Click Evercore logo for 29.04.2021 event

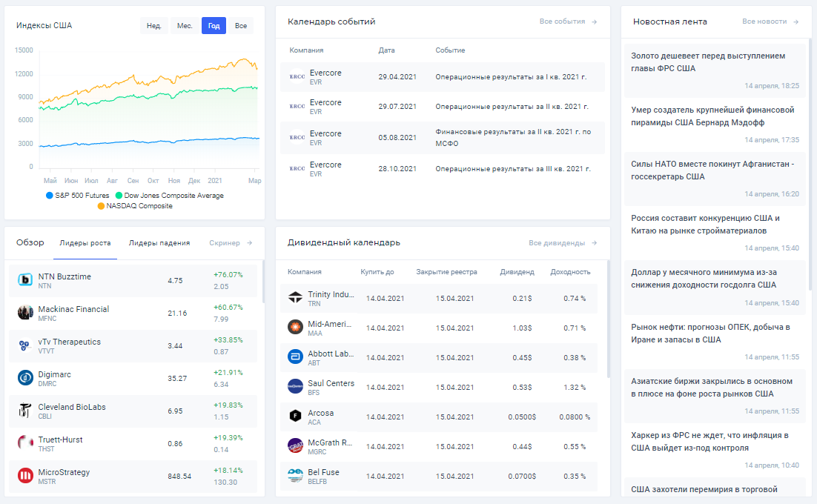297,76
